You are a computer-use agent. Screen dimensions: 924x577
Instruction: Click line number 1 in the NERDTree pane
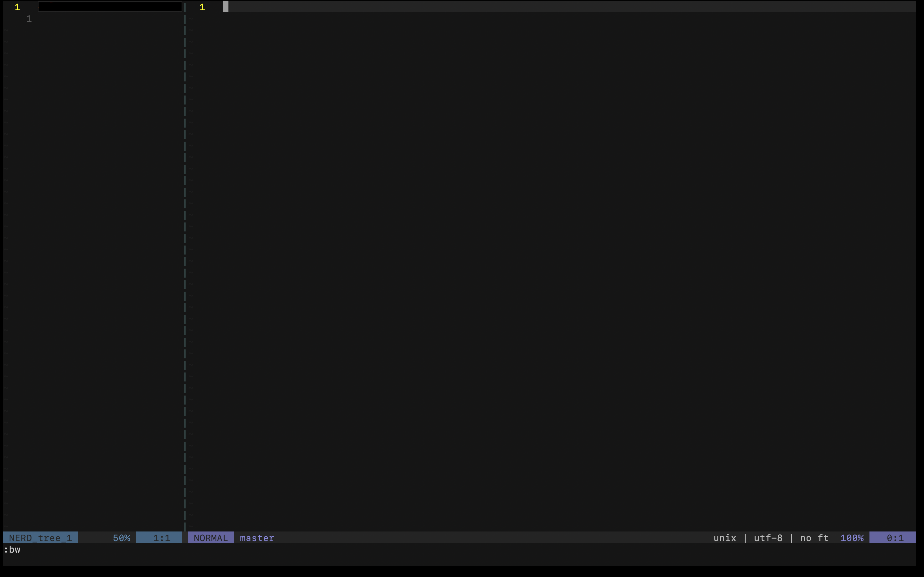pos(18,7)
